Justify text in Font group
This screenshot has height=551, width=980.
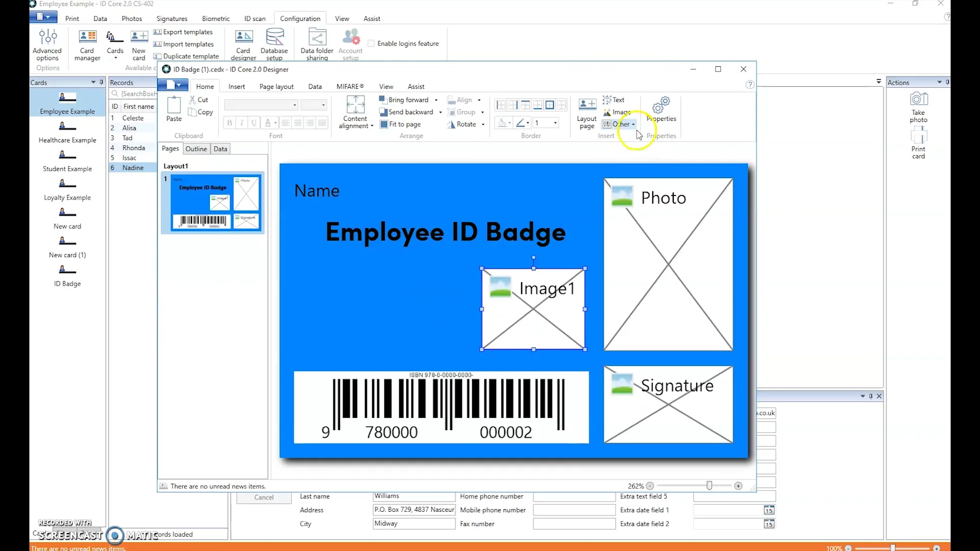point(322,122)
